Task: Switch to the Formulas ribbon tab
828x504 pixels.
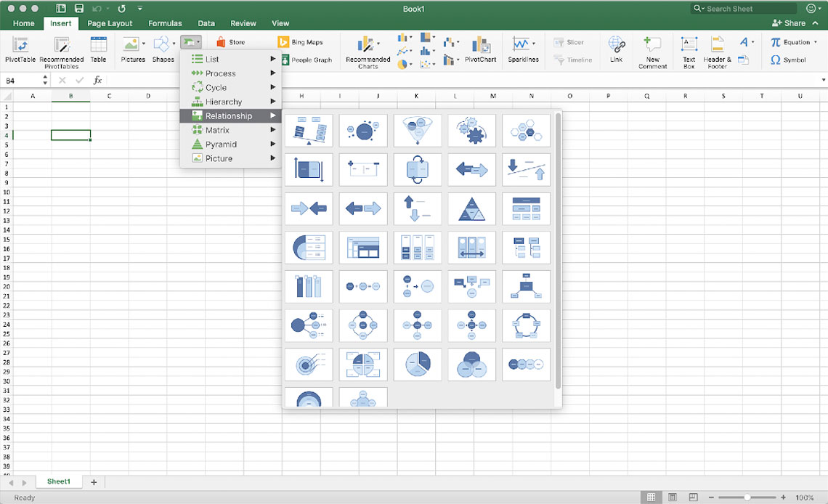Action: (165, 23)
